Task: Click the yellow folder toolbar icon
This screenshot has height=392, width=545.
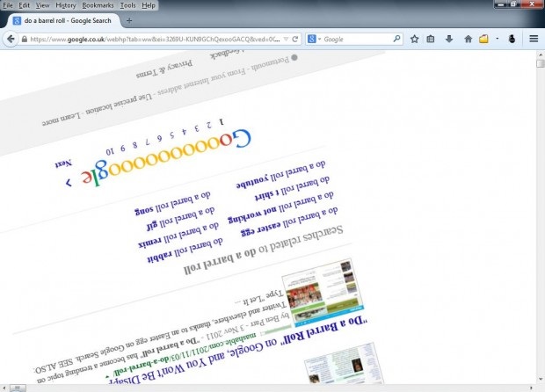Action: pyautogui.click(x=483, y=39)
